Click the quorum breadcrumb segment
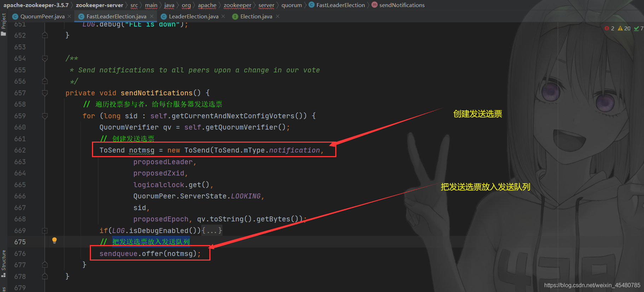This screenshot has height=292, width=644. [x=292, y=5]
